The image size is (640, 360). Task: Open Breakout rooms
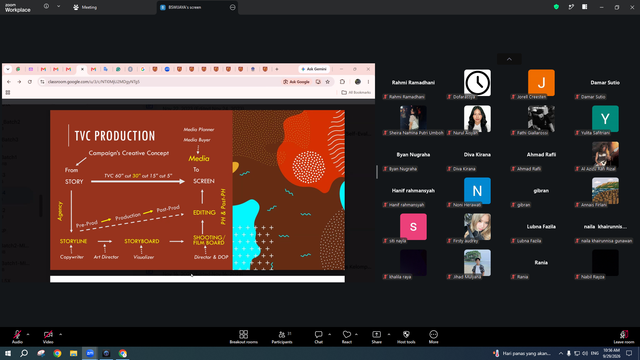pos(243,337)
